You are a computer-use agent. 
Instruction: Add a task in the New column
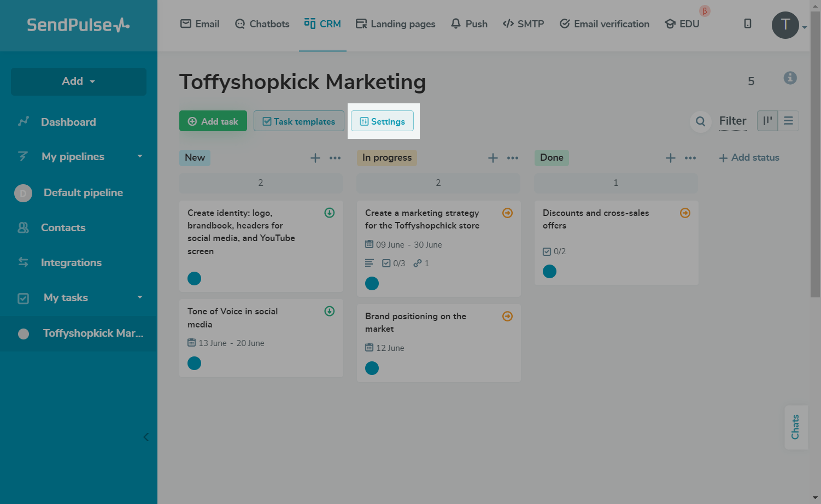(x=315, y=158)
